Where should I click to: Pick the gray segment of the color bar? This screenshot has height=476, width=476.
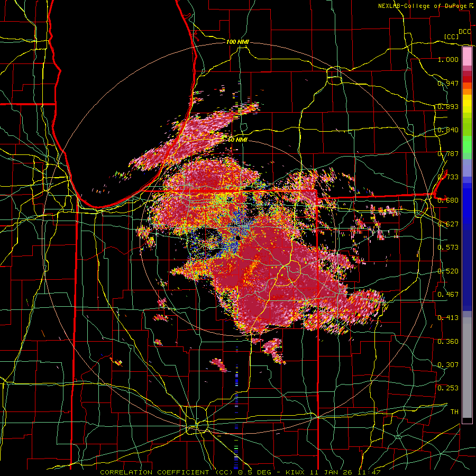pyautogui.click(x=467, y=368)
